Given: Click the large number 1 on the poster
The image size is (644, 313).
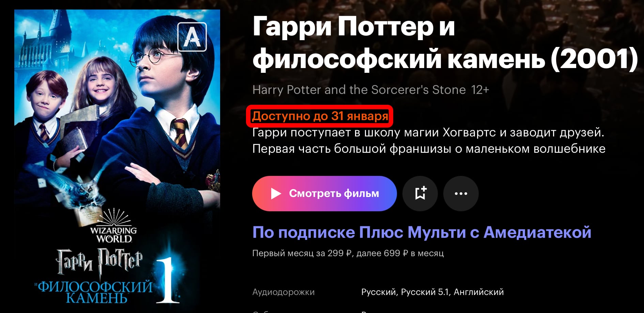Looking at the screenshot, I should point(167,280).
